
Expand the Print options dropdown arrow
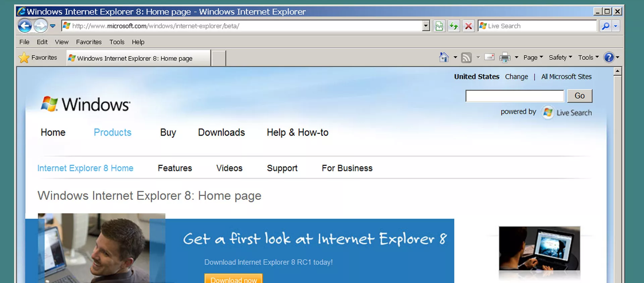[517, 57]
